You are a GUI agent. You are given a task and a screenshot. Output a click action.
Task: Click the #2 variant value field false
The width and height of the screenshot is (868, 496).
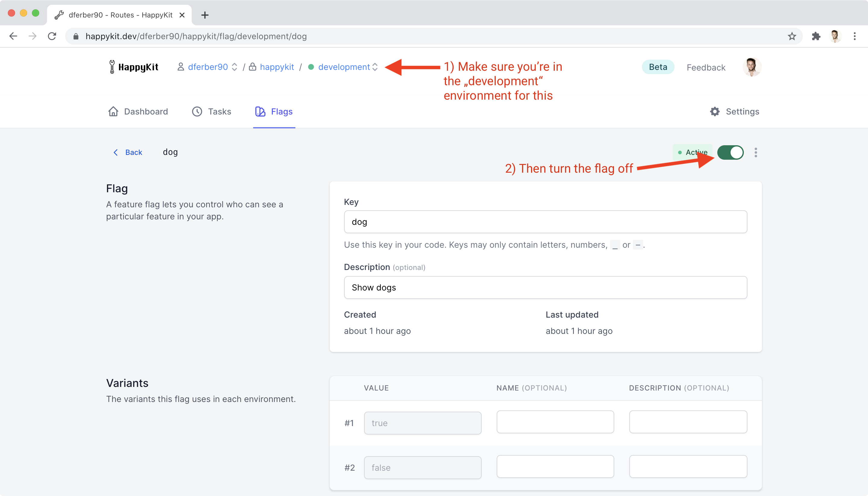click(x=423, y=467)
